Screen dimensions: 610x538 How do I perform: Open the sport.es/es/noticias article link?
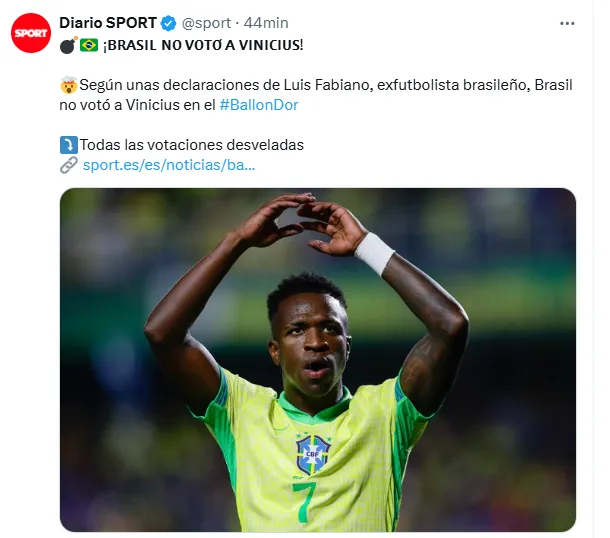(169, 165)
